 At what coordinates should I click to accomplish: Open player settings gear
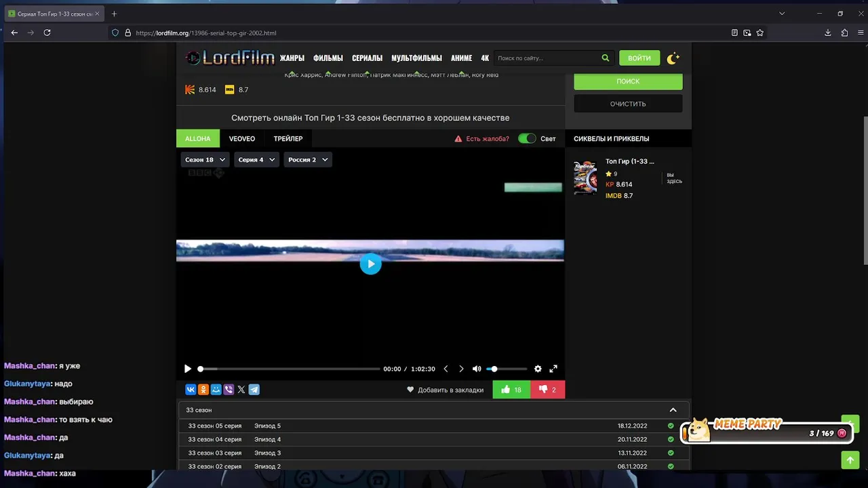(x=538, y=369)
